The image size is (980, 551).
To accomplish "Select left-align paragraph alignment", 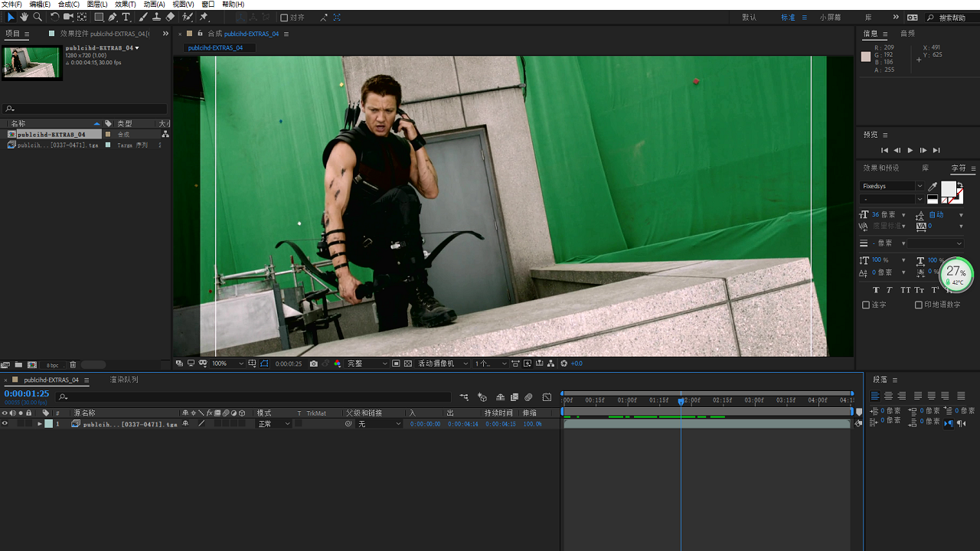I will coord(874,396).
